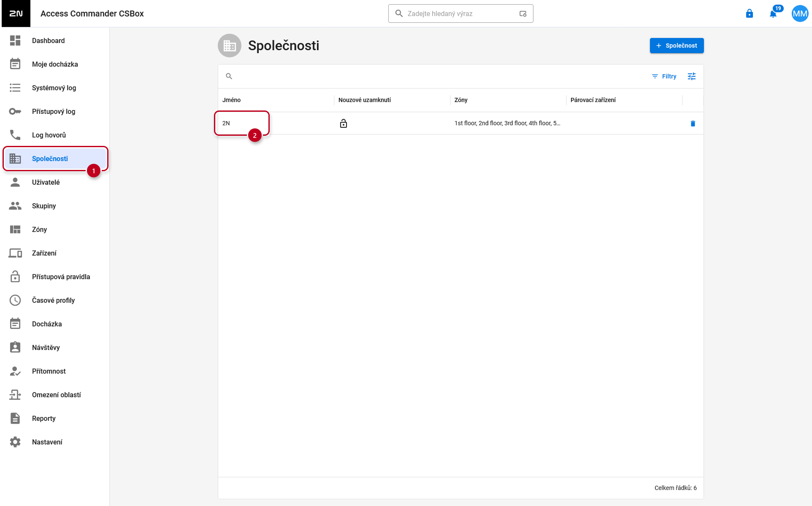
Task: Click the camera scan icon in search box
Action: pos(523,13)
